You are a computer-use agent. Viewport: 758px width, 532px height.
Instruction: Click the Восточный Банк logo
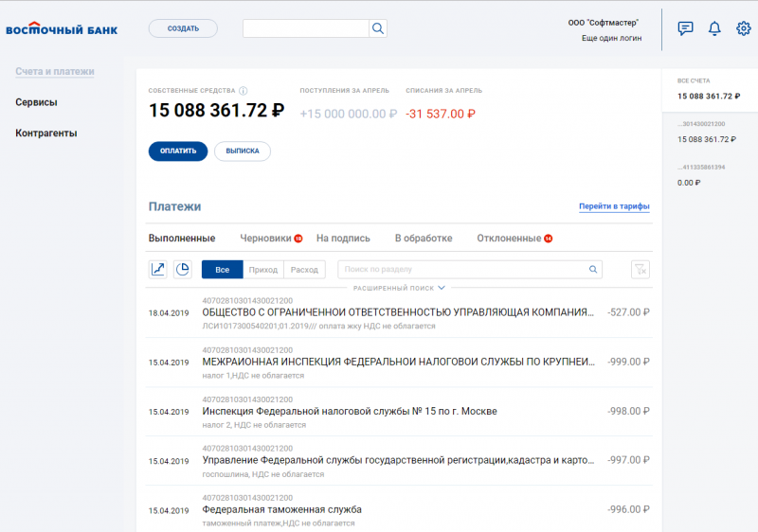pos(62,29)
